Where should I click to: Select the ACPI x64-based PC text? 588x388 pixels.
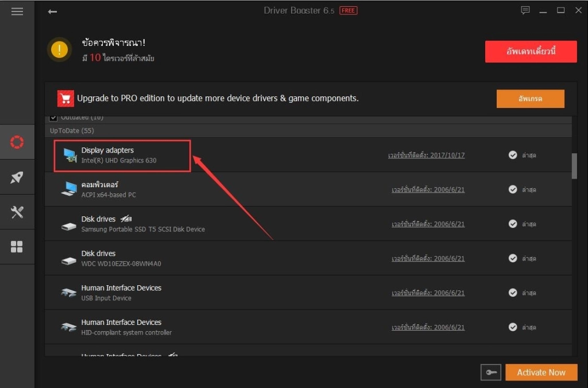[x=109, y=195]
